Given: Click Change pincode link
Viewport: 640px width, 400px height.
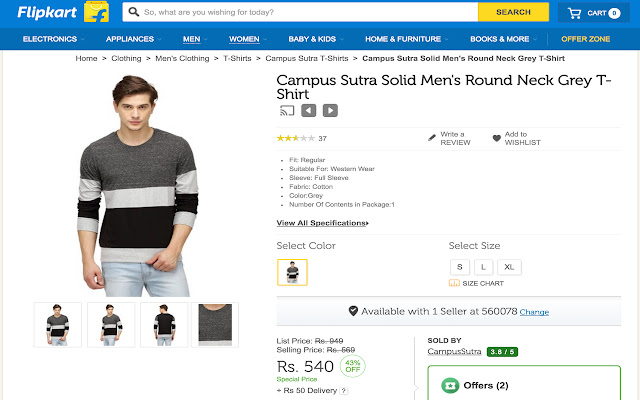Looking at the screenshot, I should click(x=534, y=312).
